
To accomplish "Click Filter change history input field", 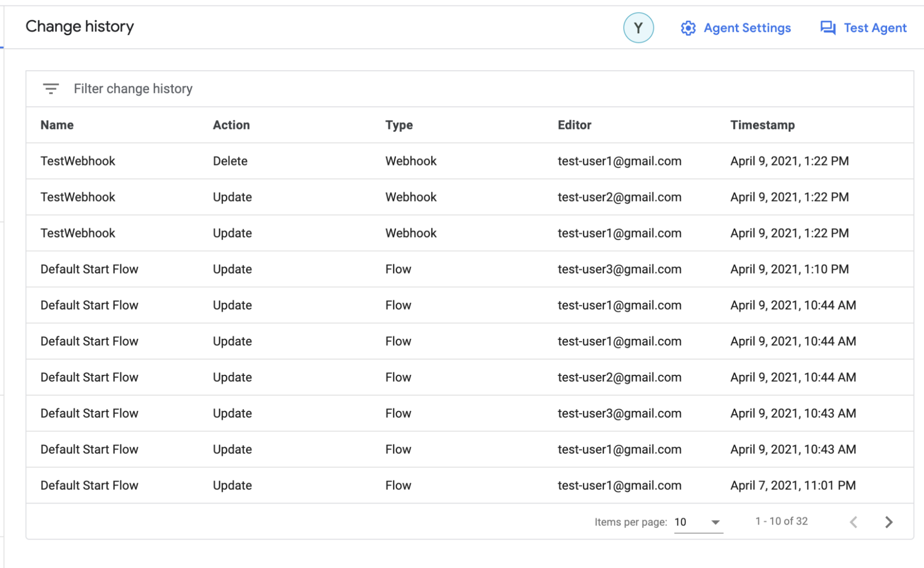I will point(133,88).
